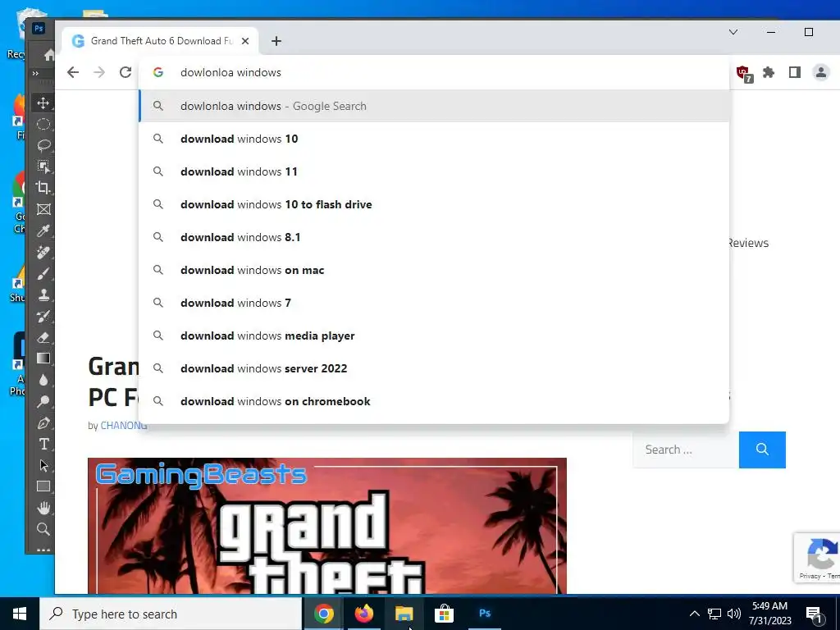
Task: Open Chrome Extensions puzzle menu
Action: [769, 72]
